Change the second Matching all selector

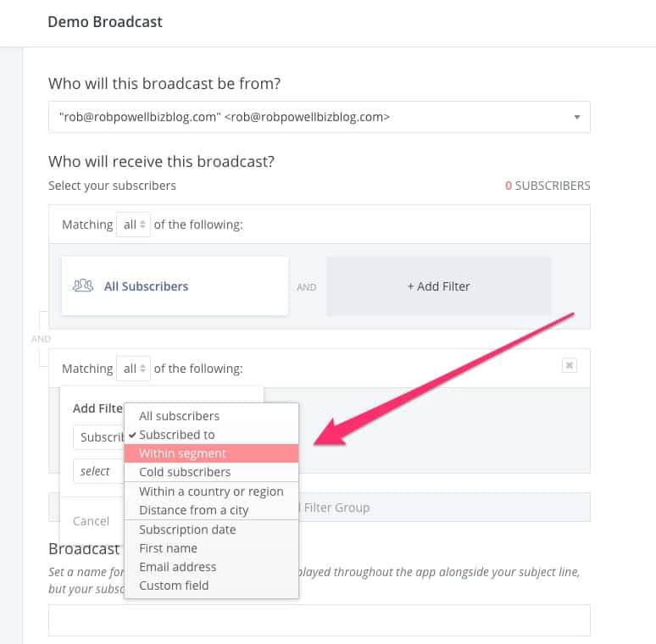pos(133,369)
